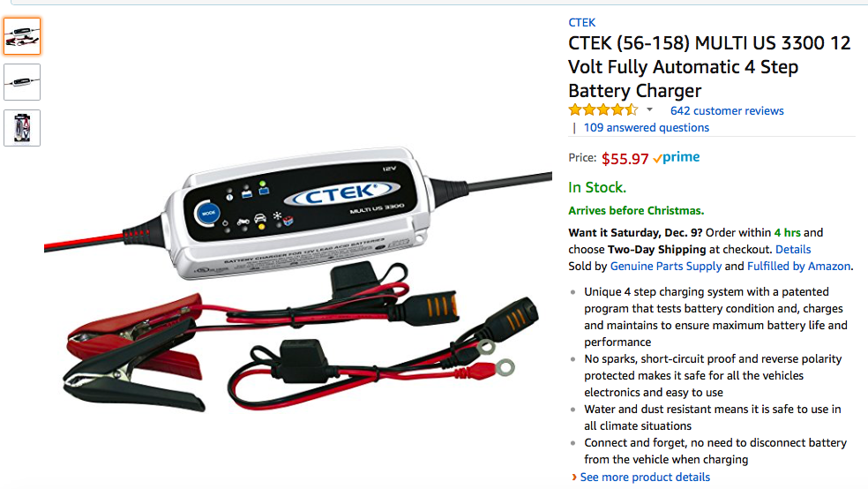Open 642 customer reviews
868x489 pixels.
(x=727, y=110)
